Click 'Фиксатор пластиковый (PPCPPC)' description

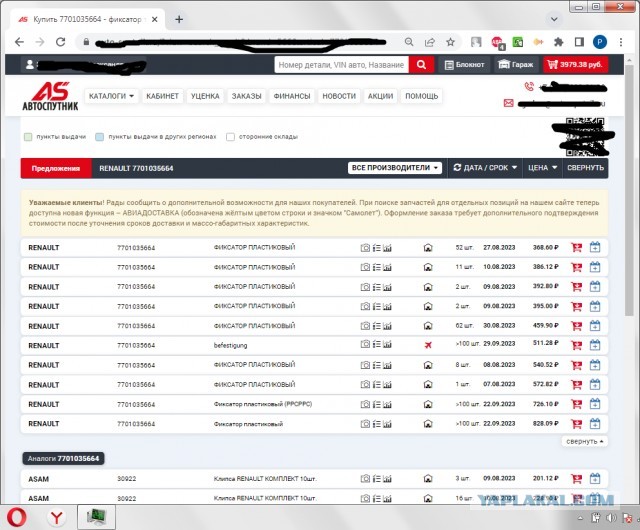(x=263, y=404)
